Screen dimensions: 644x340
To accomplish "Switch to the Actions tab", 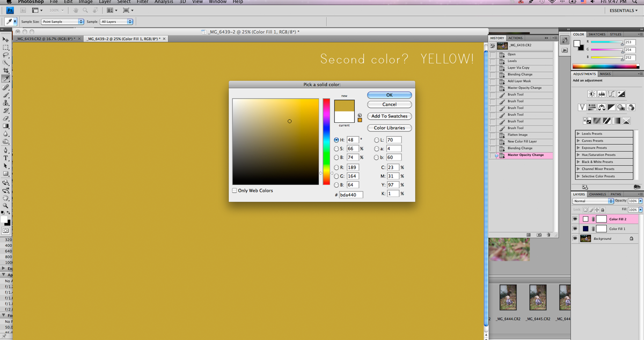I will pos(515,38).
